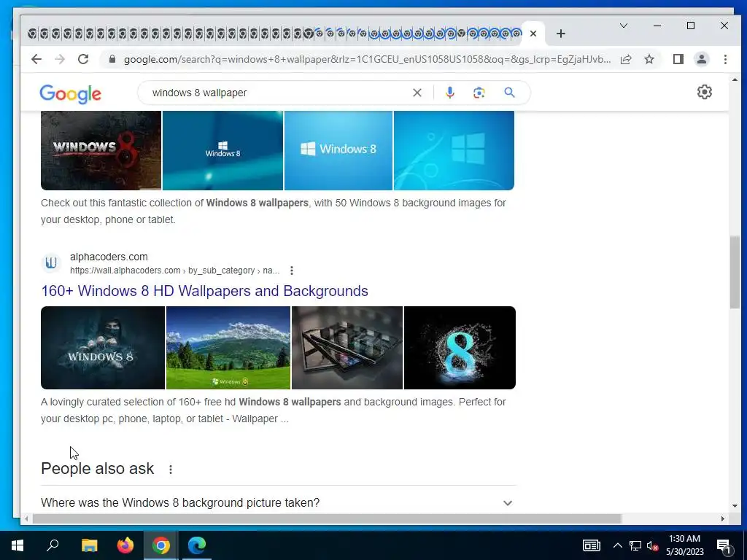
Task: Show hidden system tray icons
Action: click(617, 545)
